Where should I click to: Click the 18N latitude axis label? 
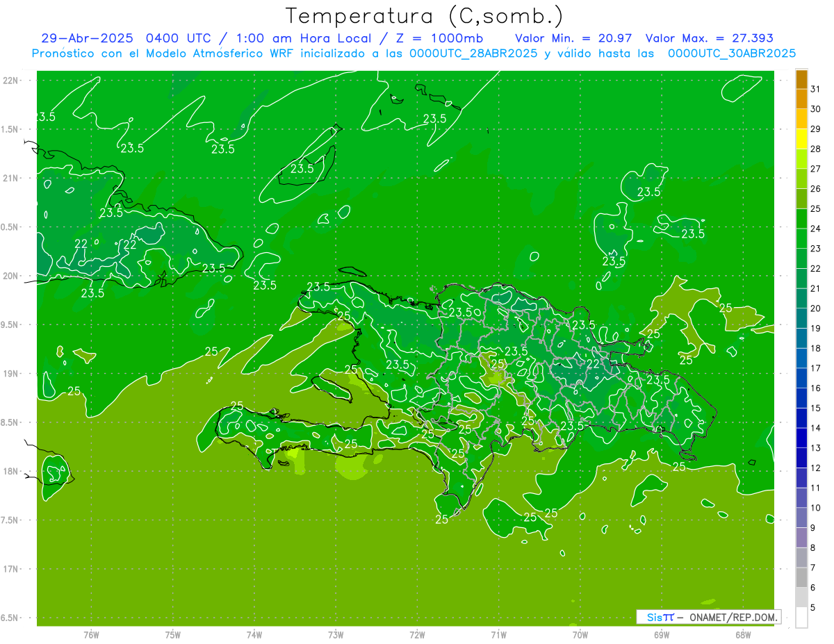(10, 471)
